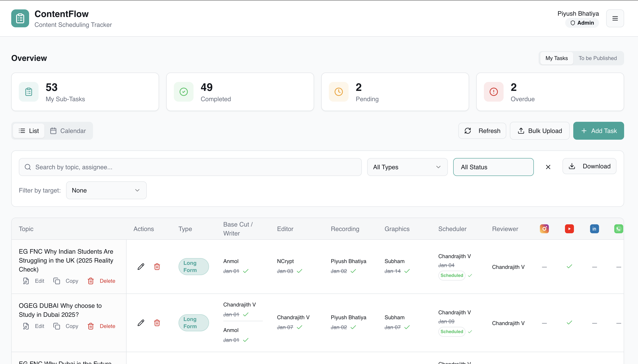Open the Filter by target dropdown
Image resolution: width=638 pixels, height=364 pixels.
pos(106,190)
